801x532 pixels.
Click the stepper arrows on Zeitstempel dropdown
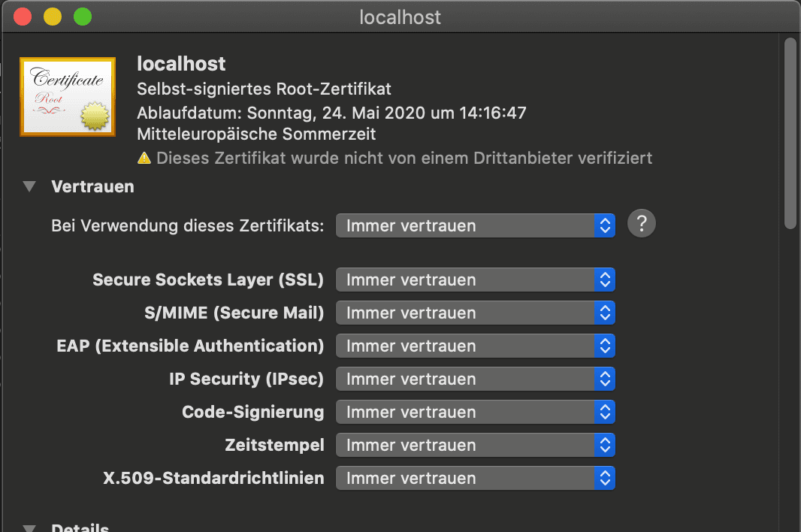point(605,445)
